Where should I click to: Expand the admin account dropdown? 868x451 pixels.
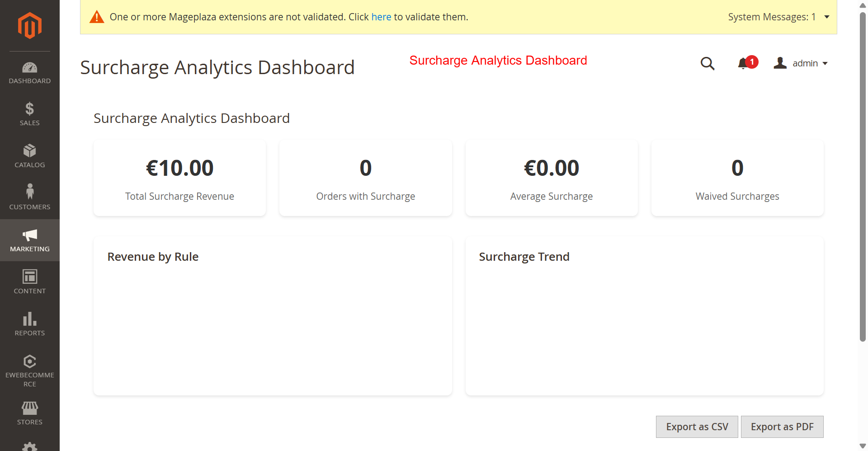click(x=801, y=63)
